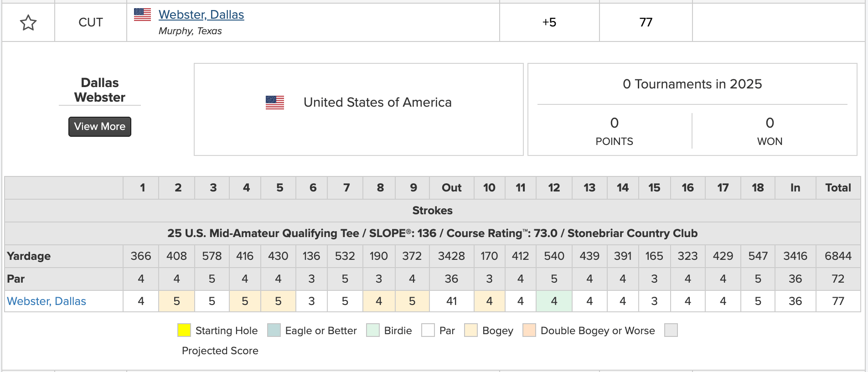This screenshot has width=868, height=372.
Task: Click the Starting Hole yellow legend swatch
Action: (184, 330)
